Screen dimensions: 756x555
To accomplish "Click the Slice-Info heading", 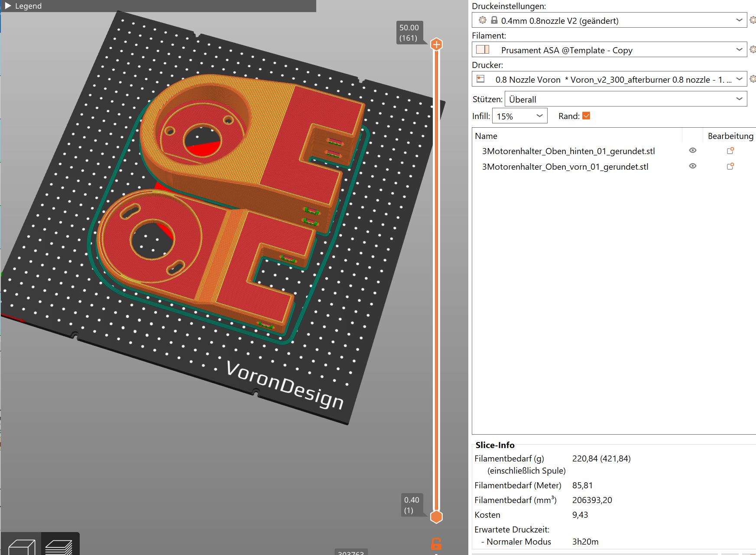I will point(495,445).
